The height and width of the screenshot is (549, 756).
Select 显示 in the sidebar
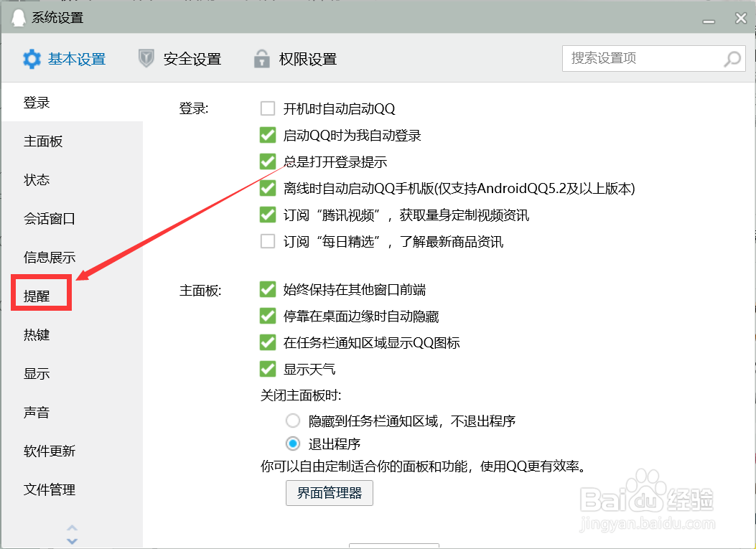73,373
